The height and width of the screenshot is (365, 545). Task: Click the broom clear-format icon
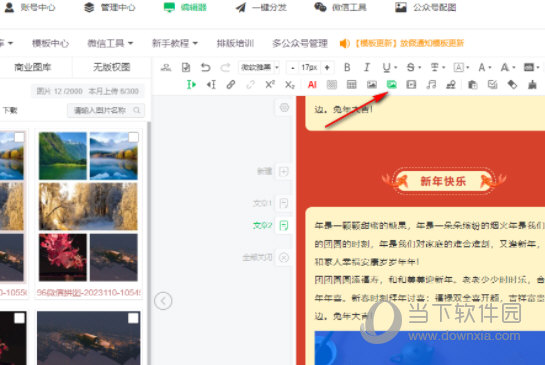tap(532, 84)
